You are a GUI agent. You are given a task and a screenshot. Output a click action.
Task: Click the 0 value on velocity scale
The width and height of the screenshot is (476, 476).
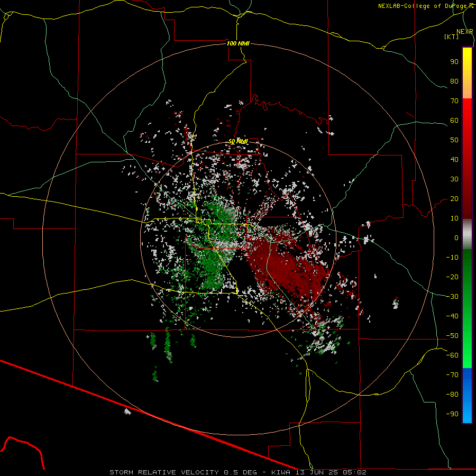pyautogui.click(x=456, y=238)
